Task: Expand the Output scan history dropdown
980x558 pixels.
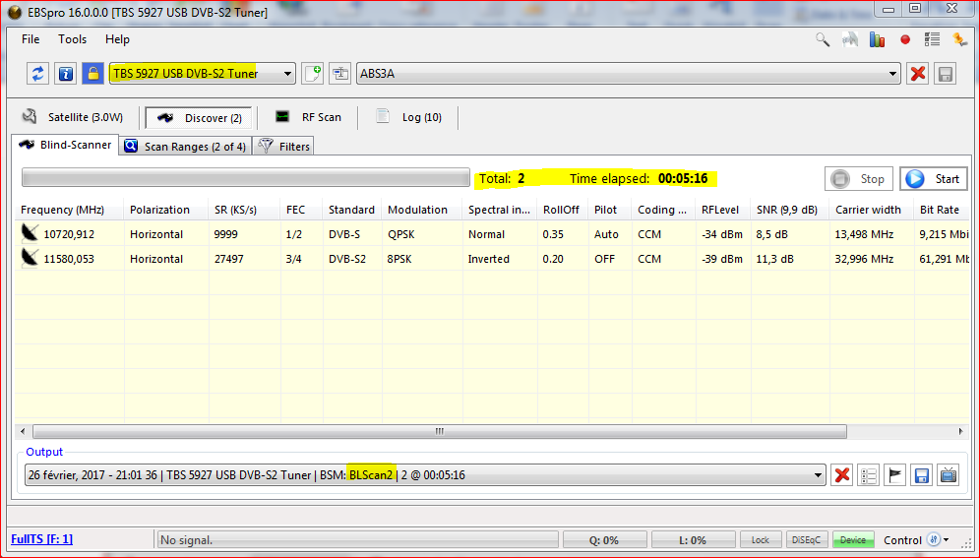Action: [817, 475]
